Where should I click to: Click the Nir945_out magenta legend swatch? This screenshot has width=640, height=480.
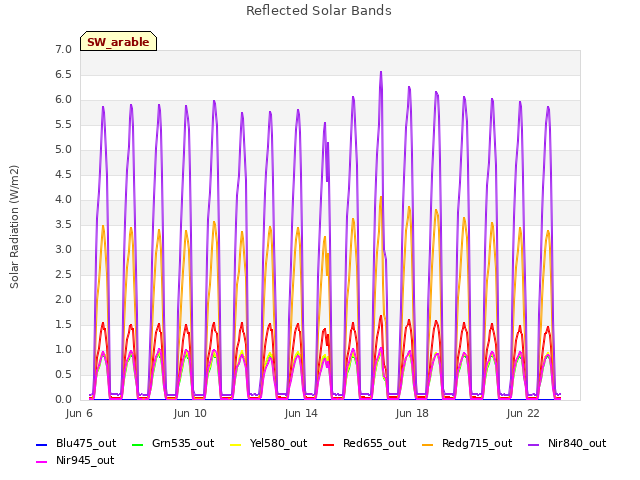(x=42, y=462)
